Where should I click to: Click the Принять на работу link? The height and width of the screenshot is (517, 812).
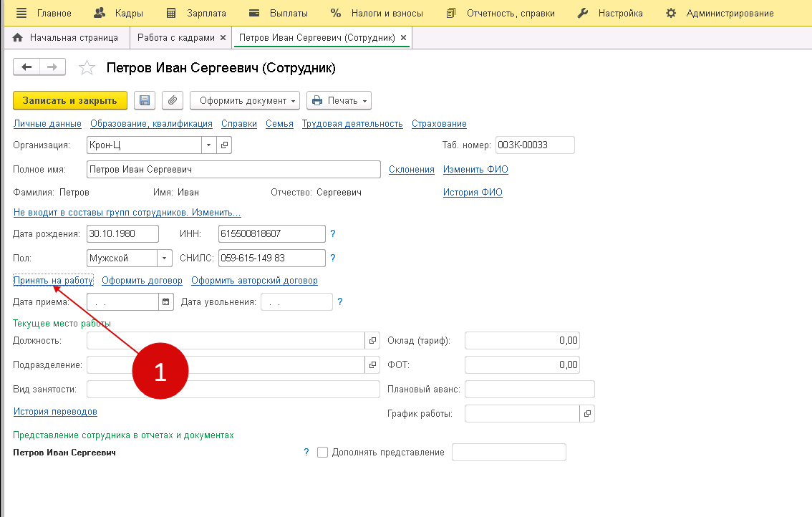pos(53,281)
